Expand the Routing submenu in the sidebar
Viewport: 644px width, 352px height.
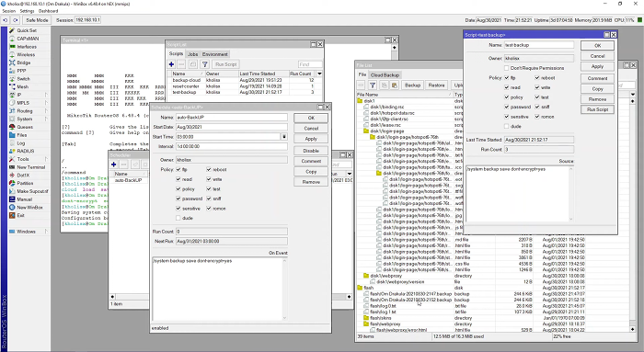click(46, 111)
